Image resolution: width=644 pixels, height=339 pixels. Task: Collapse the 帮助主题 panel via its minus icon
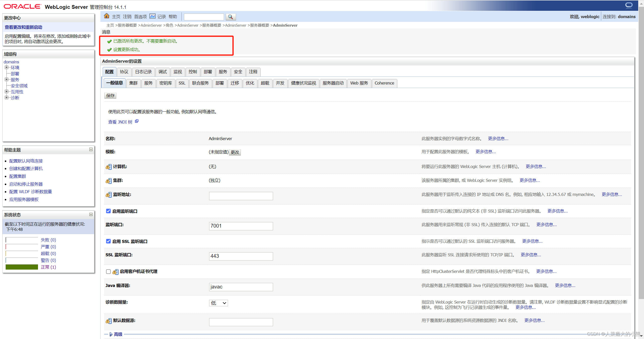point(91,149)
